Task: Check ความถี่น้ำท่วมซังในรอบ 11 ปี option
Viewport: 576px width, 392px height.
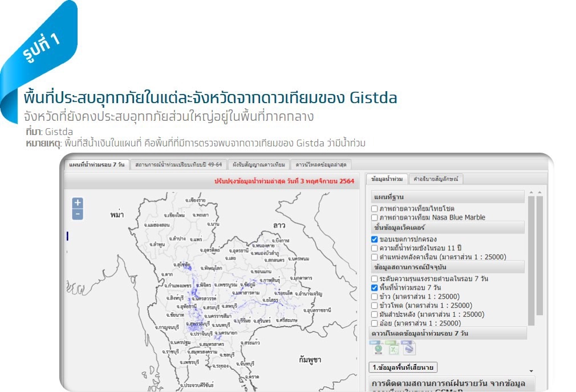Action: (x=374, y=248)
